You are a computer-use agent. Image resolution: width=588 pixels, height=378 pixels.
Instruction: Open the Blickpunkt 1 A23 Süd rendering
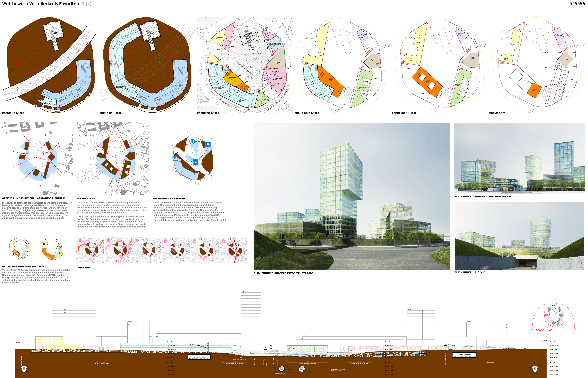tap(519, 236)
